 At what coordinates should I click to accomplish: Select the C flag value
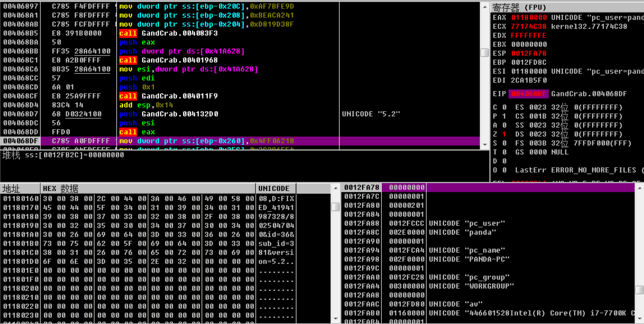point(504,107)
